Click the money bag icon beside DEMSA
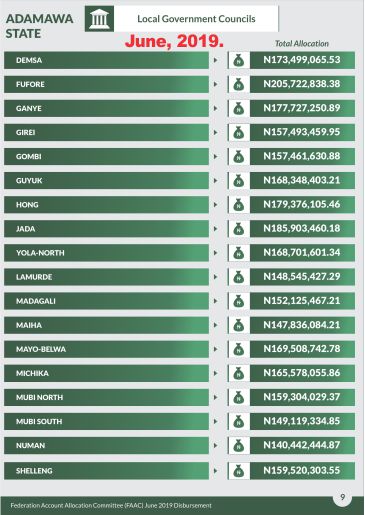This screenshot has height=515, width=365. pyautogui.click(x=239, y=60)
